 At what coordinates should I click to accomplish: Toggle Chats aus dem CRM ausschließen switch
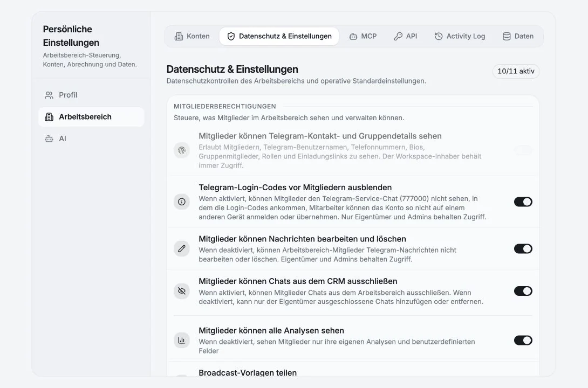click(523, 291)
